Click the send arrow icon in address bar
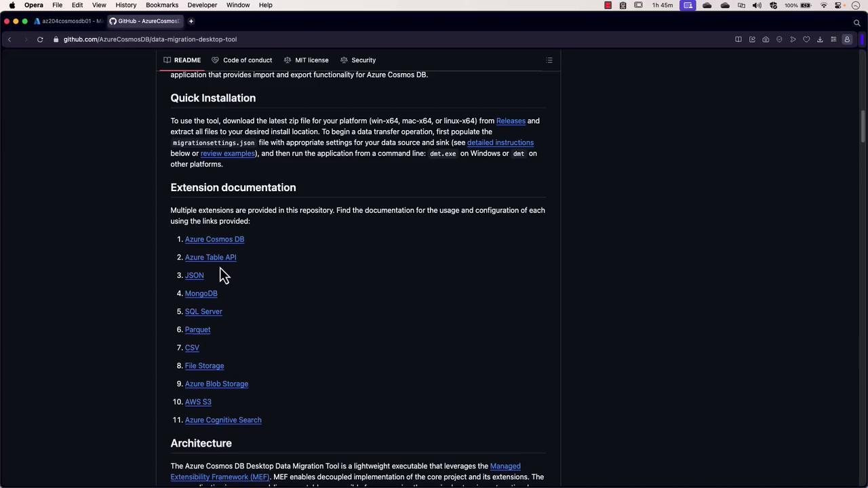868x488 pixels. click(793, 39)
